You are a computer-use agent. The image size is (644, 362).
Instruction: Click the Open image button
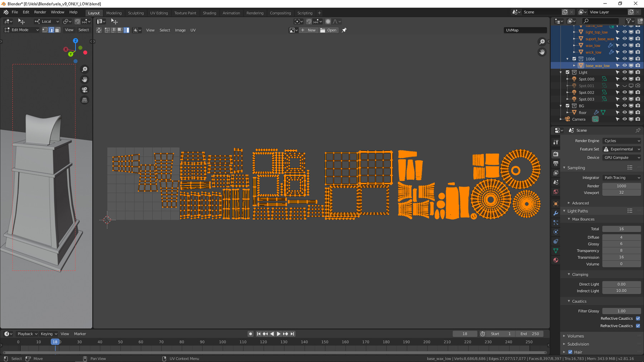coord(328,30)
